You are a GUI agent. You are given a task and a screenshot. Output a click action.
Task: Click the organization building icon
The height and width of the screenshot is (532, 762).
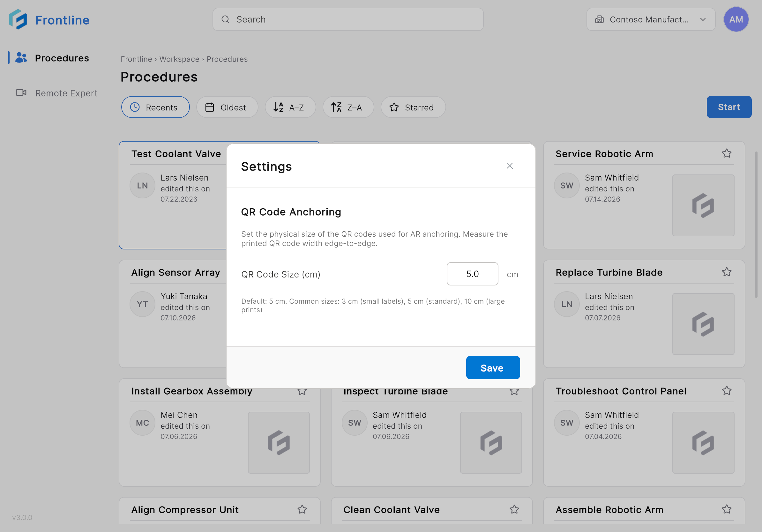599,19
